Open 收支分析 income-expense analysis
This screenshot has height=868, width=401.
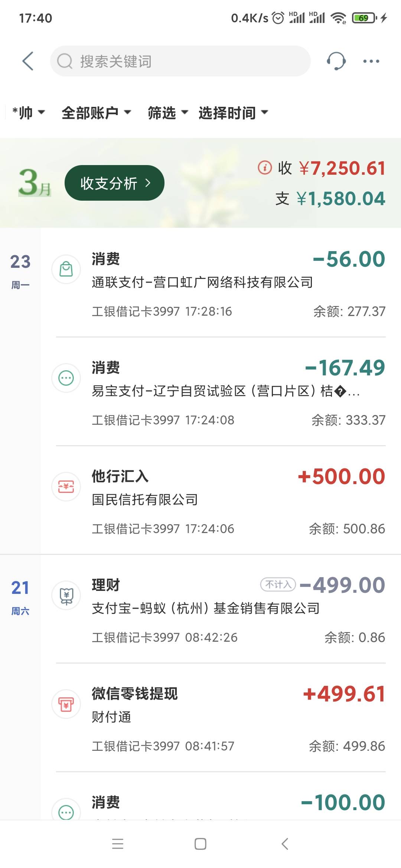point(114,183)
